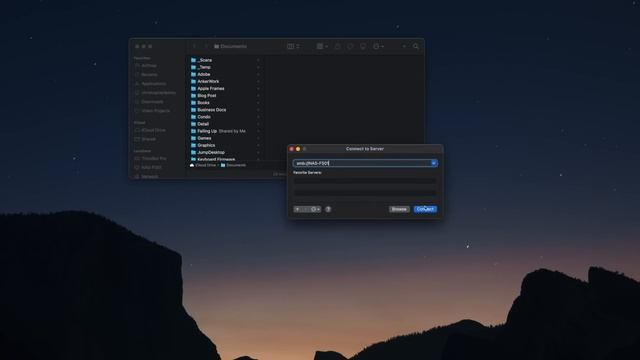Open Video Projects in the Finder sidebar
This screenshot has width=640, height=360.
coord(155,111)
